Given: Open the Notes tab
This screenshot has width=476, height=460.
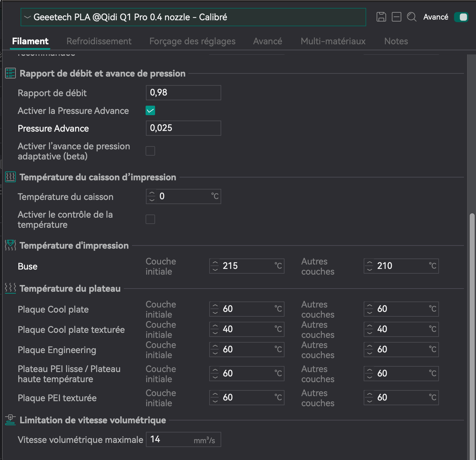Looking at the screenshot, I should [x=396, y=41].
